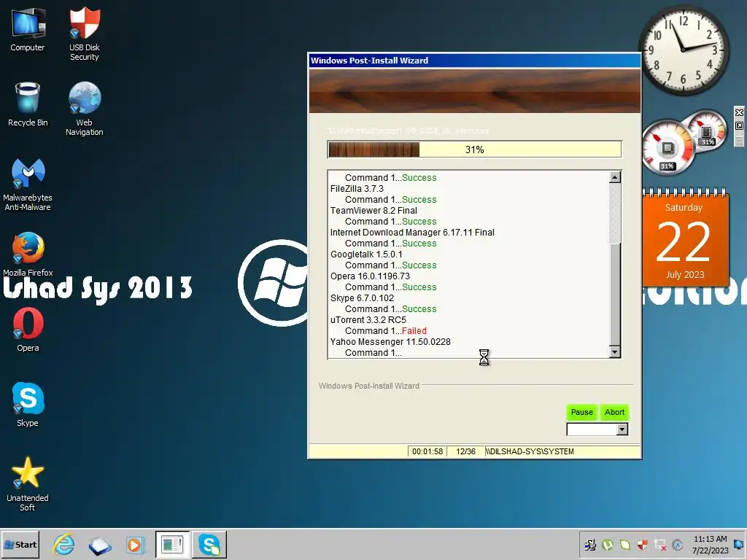Click the Show Desktop monitor icon
Image resolution: width=747 pixels, height=560 pixels.
(739, 544)
